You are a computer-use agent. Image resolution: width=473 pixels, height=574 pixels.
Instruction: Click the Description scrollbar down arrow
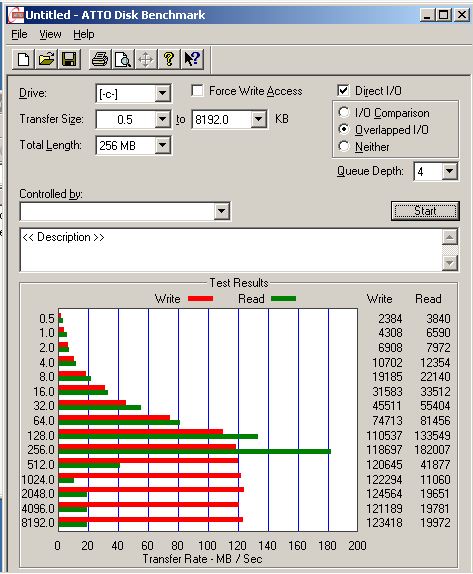(450, 263)
